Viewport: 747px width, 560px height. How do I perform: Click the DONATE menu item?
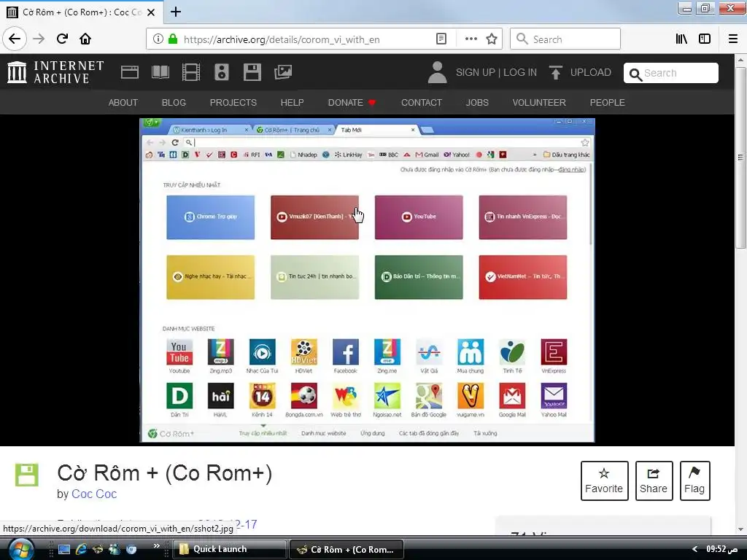click(352, 102)
